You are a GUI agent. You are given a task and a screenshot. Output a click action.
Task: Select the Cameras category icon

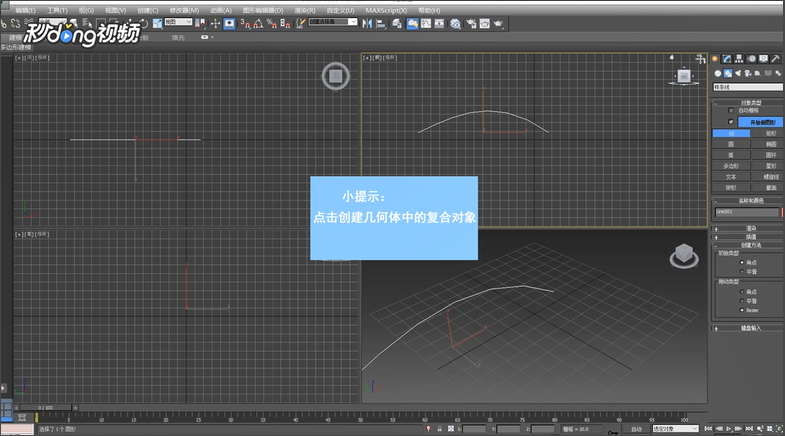tap(748, 73)
